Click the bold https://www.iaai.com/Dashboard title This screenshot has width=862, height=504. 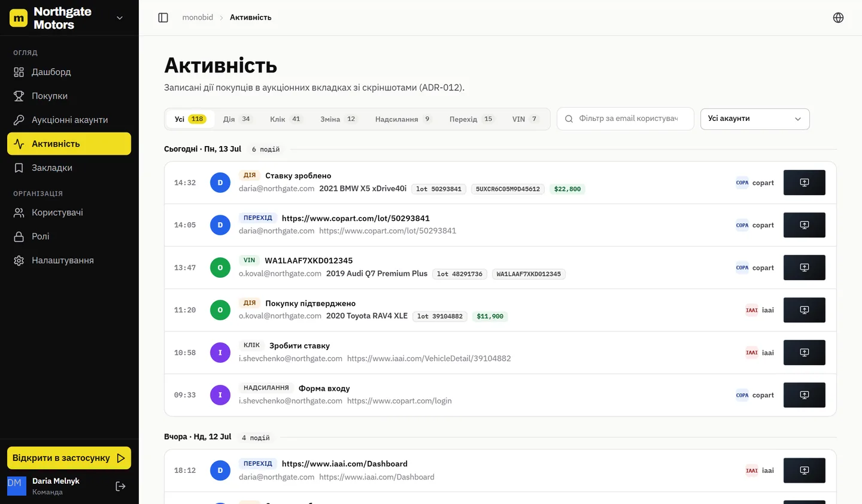pos(345,464)
